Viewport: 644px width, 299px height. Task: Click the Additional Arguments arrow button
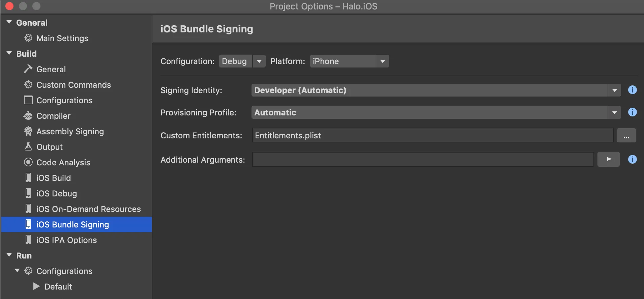coord(609,159)
